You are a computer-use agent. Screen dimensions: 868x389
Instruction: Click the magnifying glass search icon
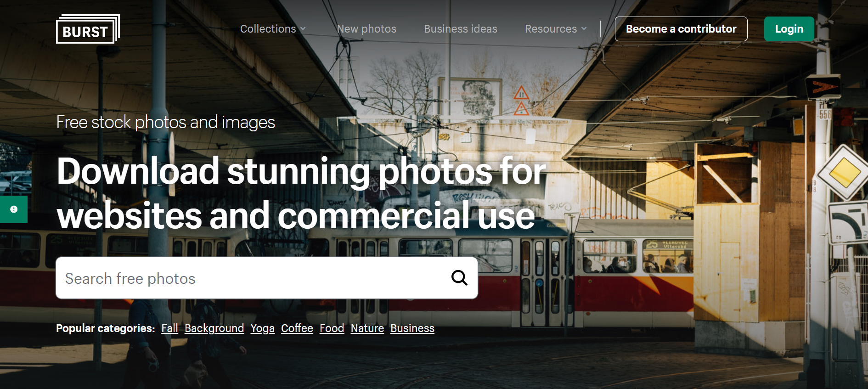459,278
